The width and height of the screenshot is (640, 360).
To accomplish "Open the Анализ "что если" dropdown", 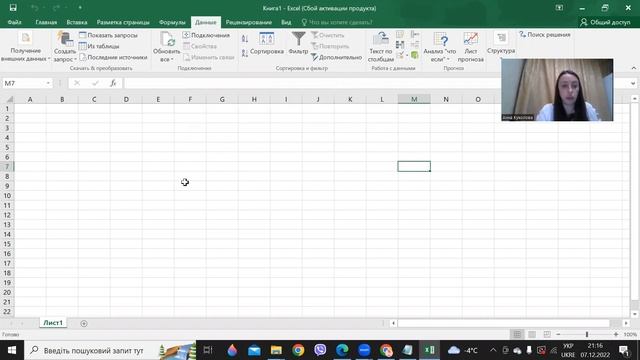I will coord(440,47).
